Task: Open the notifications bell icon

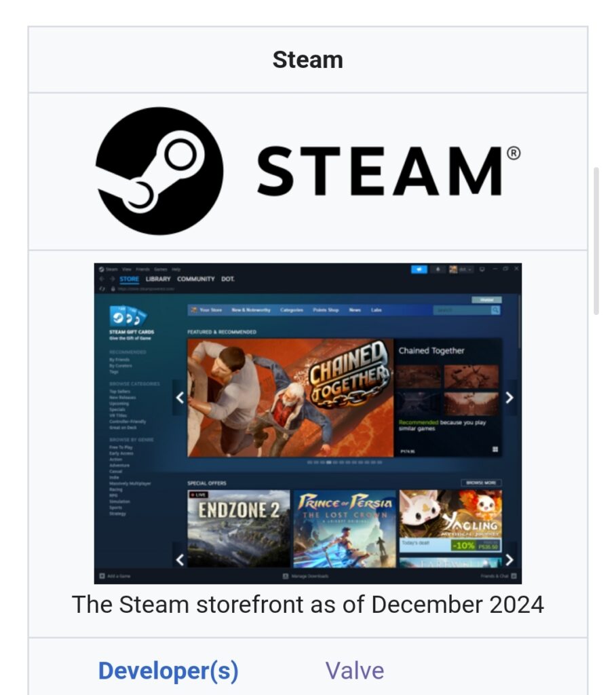Action: [438, 269]
